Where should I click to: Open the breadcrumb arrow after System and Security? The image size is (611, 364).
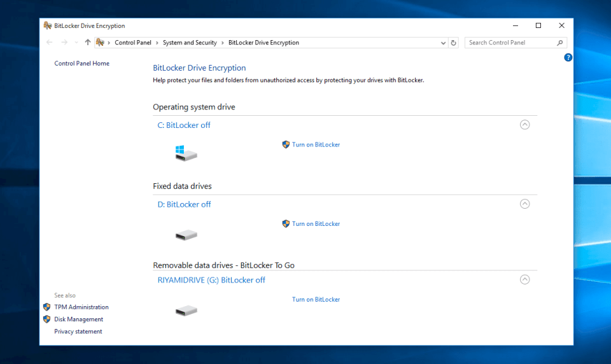[x=223, y=43]
